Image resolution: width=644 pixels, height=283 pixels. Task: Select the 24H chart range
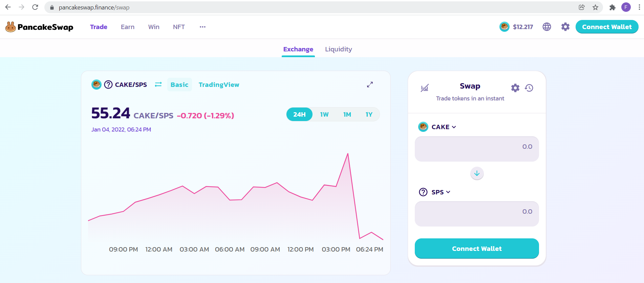[299, 114]
